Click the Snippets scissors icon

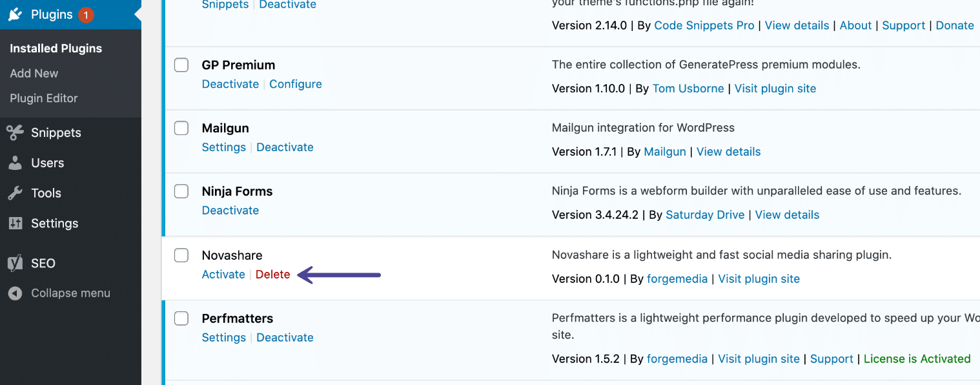(15, 132)
